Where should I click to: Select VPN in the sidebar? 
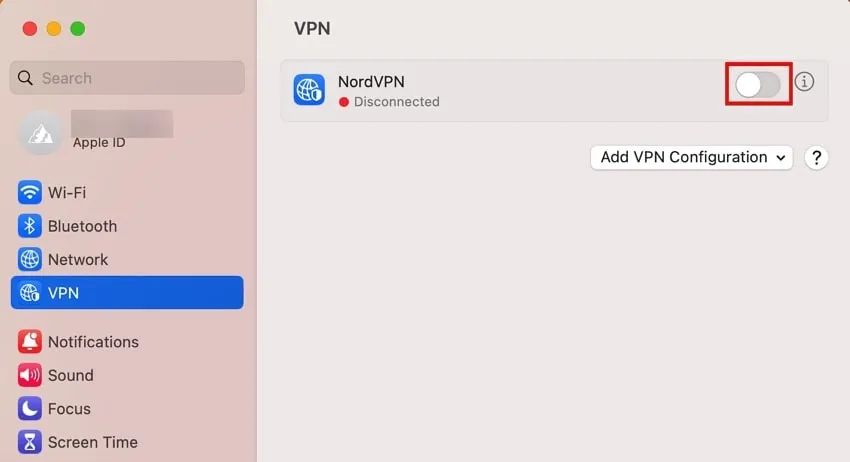[126, 293]
